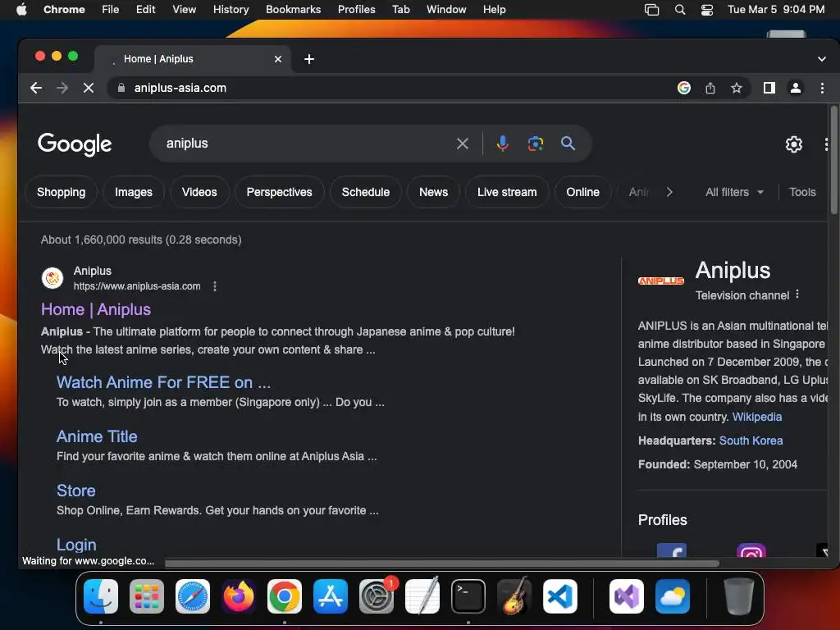840x630 pixels.
Task: Stop loading the page
Action: tap(89, 88)
